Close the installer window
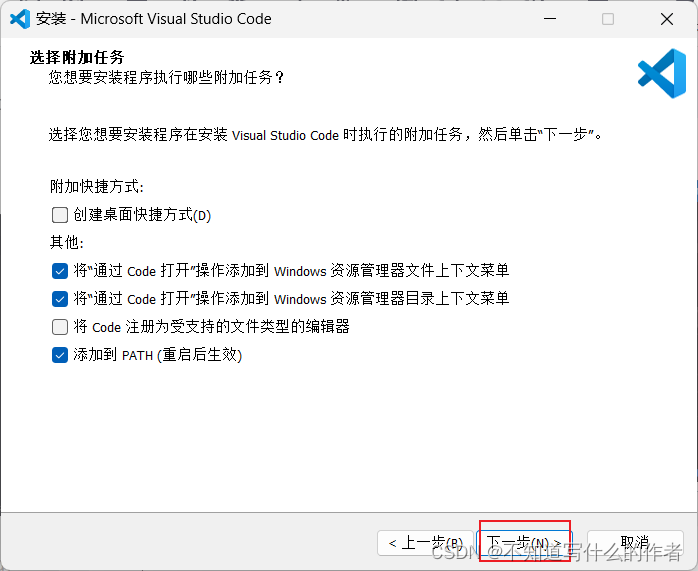698x571 pixels. click(x=667, y=19)
